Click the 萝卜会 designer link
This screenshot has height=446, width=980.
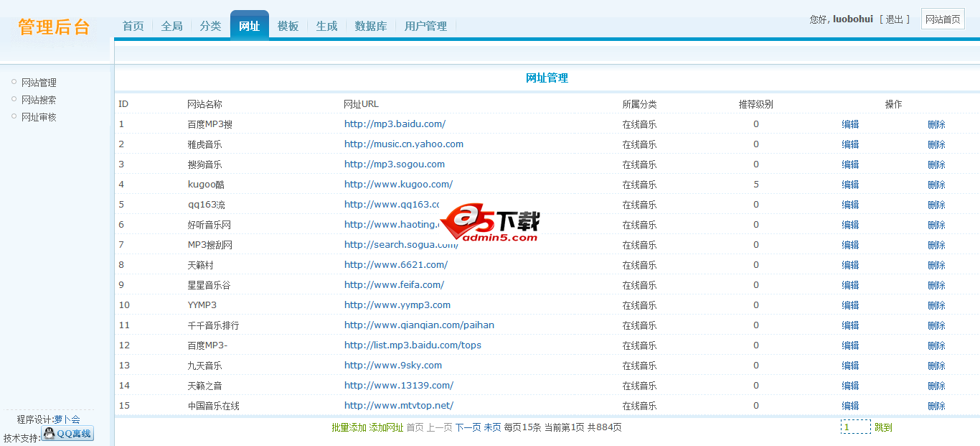point(67,419)
